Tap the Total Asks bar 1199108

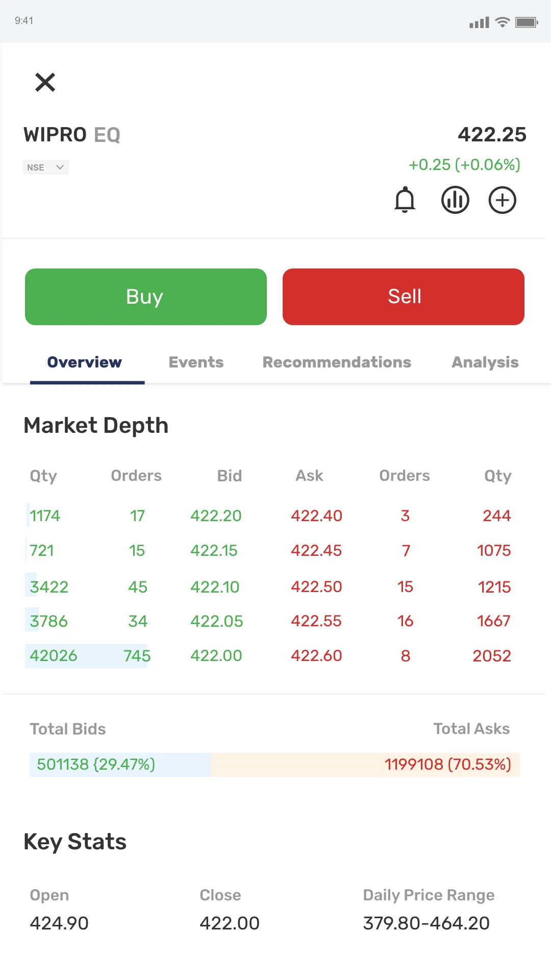click(365, 765)
